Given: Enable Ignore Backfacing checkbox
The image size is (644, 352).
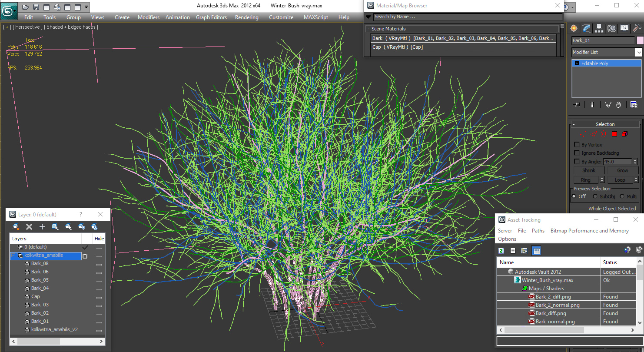Looking at the screenshot, I should pyautogui.click(x=577, y=153).
